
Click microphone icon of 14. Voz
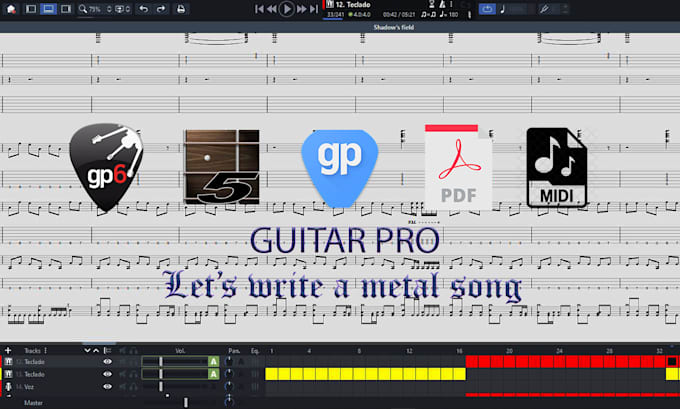(8, 386)
